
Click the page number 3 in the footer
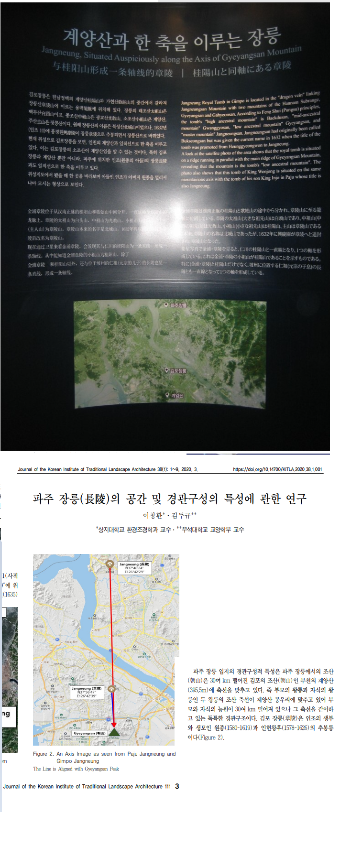pyautogui.click(x=177, y=786)
